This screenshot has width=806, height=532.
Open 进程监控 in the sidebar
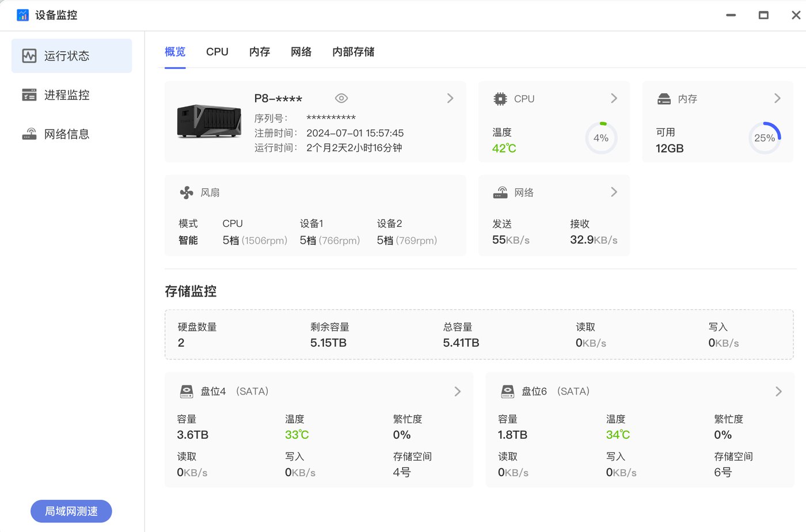pyautogui.click(x=72, y=95)
